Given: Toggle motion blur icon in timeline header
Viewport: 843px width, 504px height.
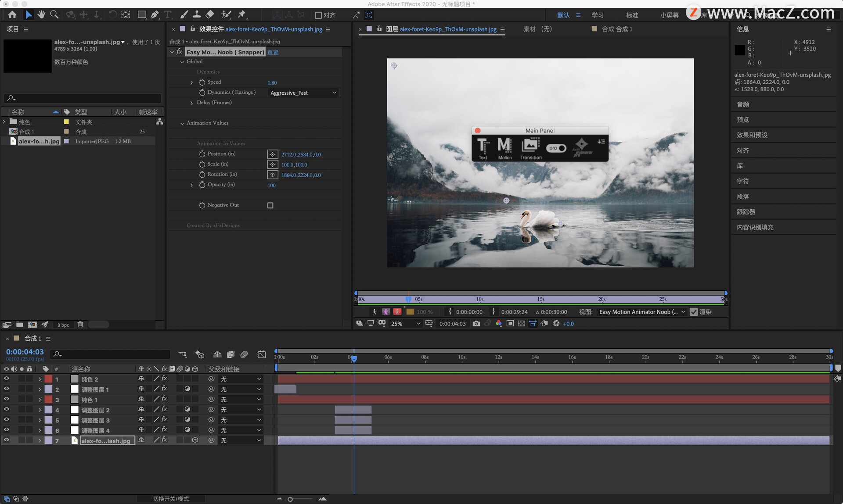Looking at the screenshot, I should coord(244,354).
